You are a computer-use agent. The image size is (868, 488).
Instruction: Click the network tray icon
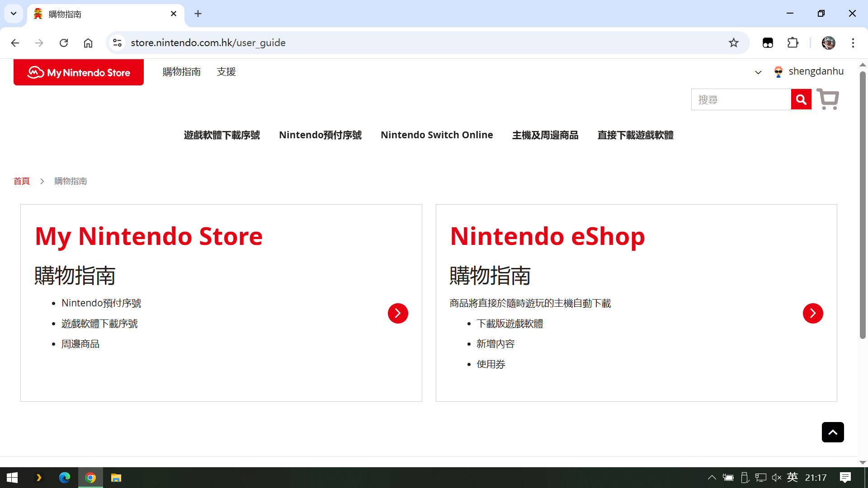point(760,478)
